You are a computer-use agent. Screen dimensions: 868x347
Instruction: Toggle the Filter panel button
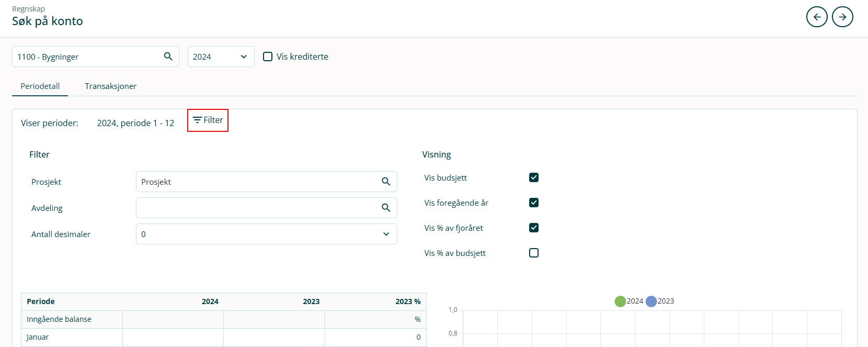click(208, 120)
